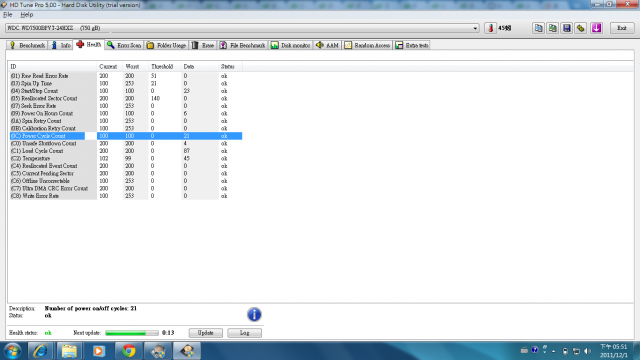This screenshot has height=360, width=640.
Task: Open the Windows Start menu
Action: pyautogui.click(x=12, y=351)
